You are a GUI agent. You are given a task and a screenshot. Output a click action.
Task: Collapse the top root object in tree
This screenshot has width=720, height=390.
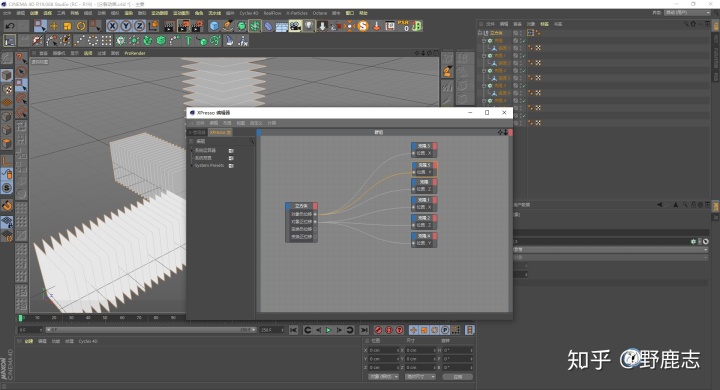[480, 33]
